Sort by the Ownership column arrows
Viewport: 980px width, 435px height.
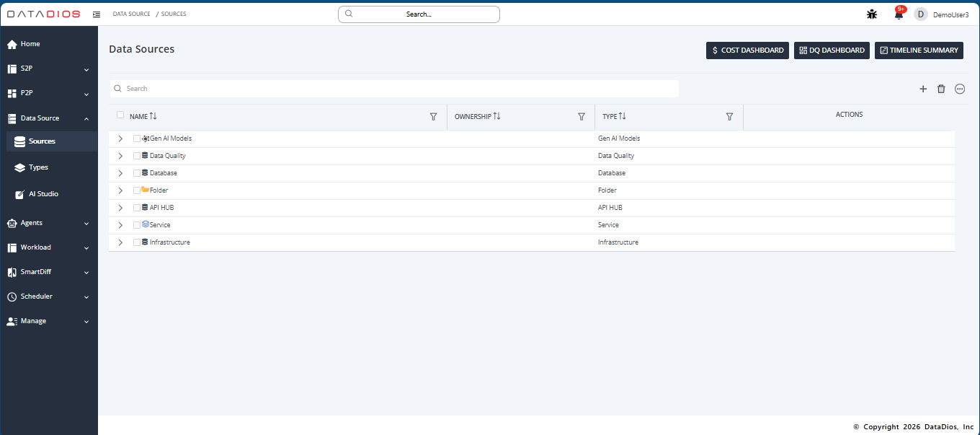tap(497, 116)
